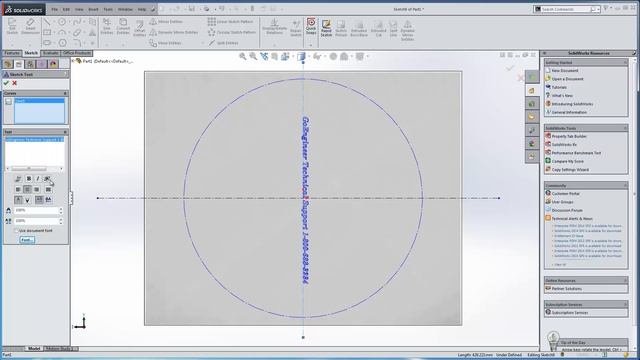Viewport: 640px width, 360px height.
Task: Click the Extruded Boss/Base tool
Action: (359, 28)
